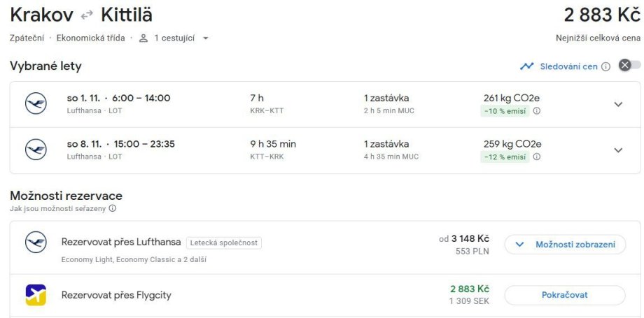The width and height of the screenshot is (644, 318).
Task: Click the -10 % emisí badge
Action: point(505,110)
